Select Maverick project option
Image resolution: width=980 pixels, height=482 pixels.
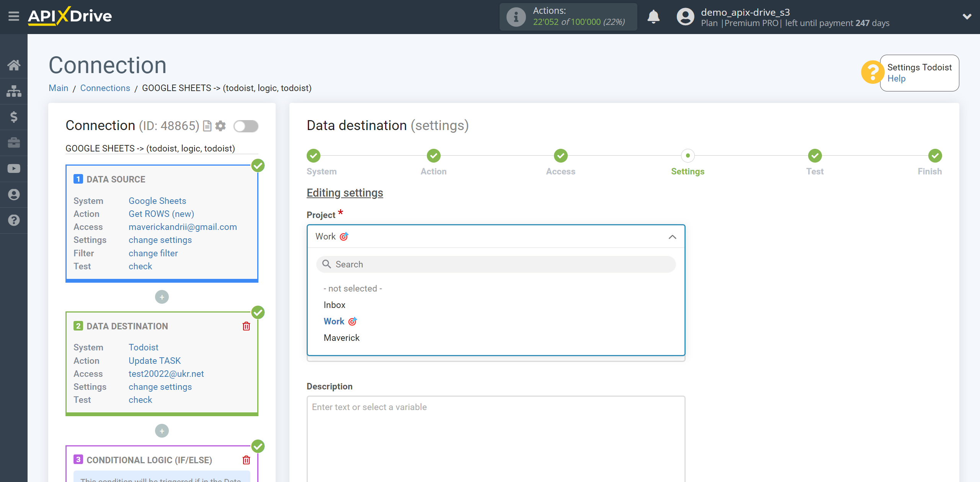click(341, 338)
